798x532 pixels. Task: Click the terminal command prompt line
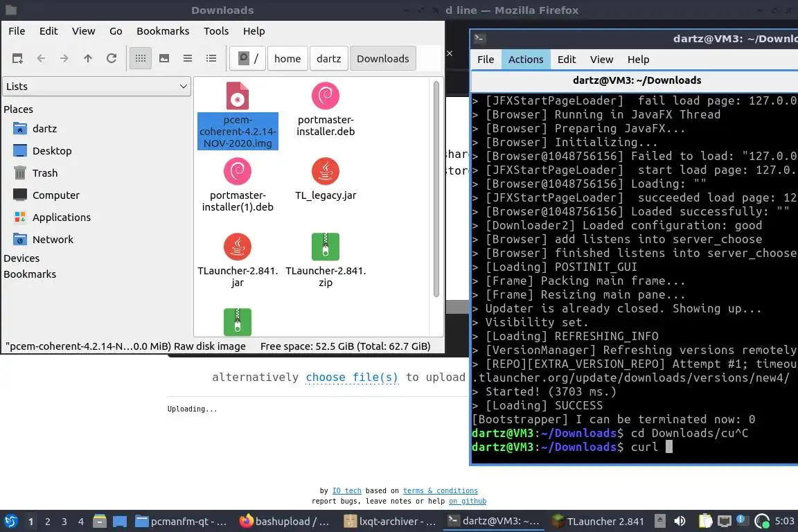coord(635,447)
